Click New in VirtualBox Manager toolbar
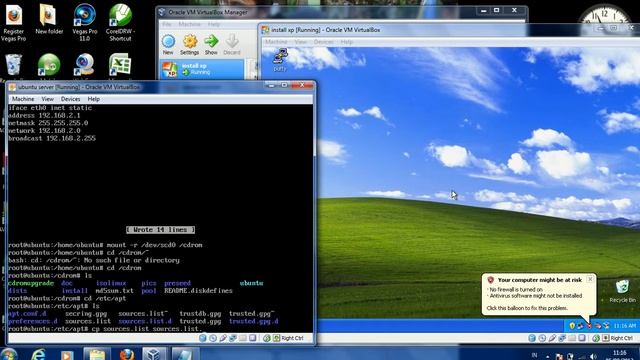 (x=168, y=45)
